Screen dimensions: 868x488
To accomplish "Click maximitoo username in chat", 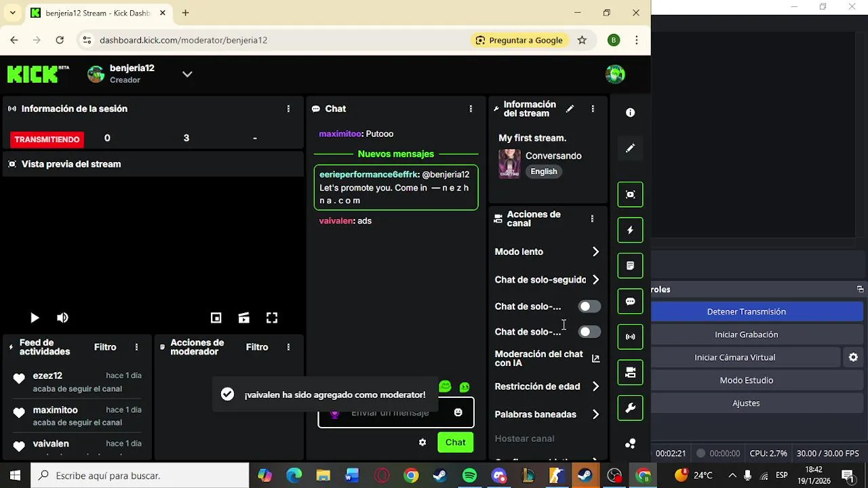I will pyautogui.click(x=340, y=134).
